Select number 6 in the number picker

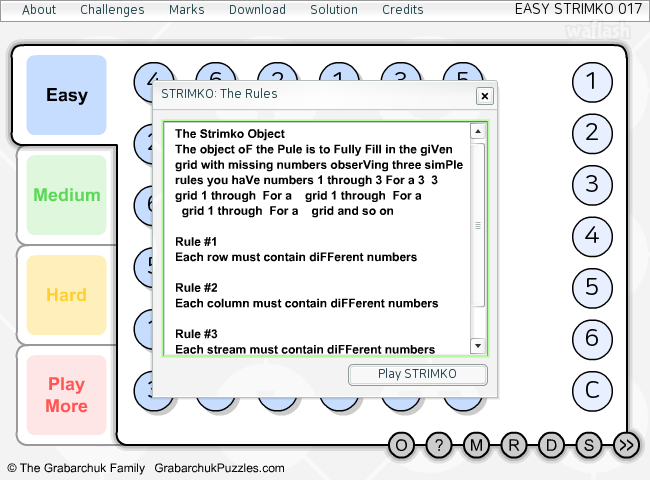[x=592, y=339]
